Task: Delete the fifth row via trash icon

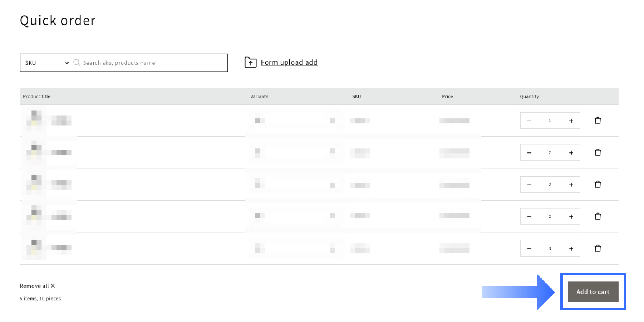Action: pyautogui.click(x=598, y=248)
